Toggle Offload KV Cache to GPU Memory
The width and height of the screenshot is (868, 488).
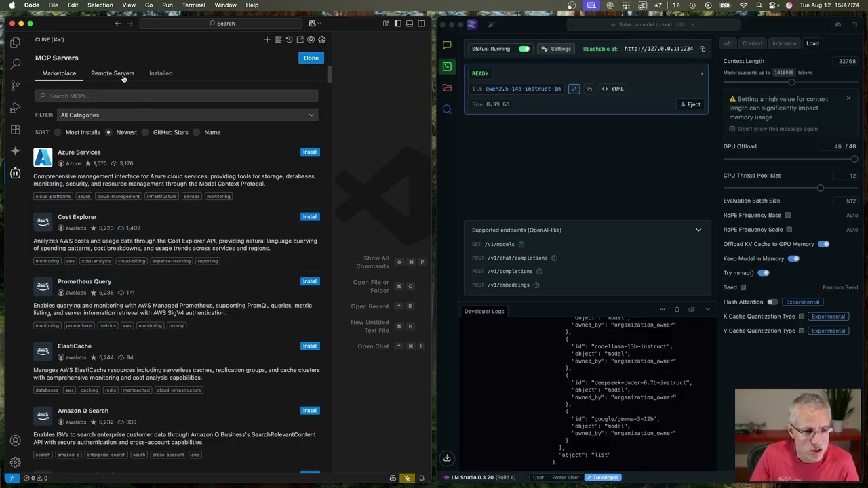click(823, 244)
